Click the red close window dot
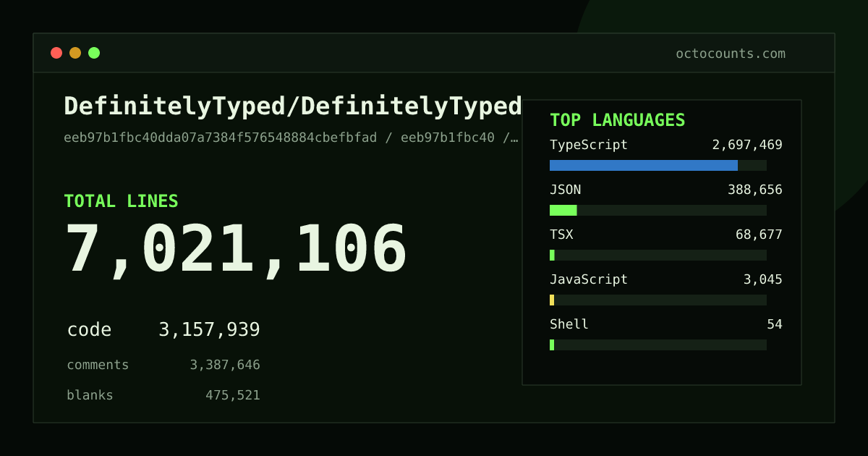Screen dimensions: 868x456 point(56,53)
